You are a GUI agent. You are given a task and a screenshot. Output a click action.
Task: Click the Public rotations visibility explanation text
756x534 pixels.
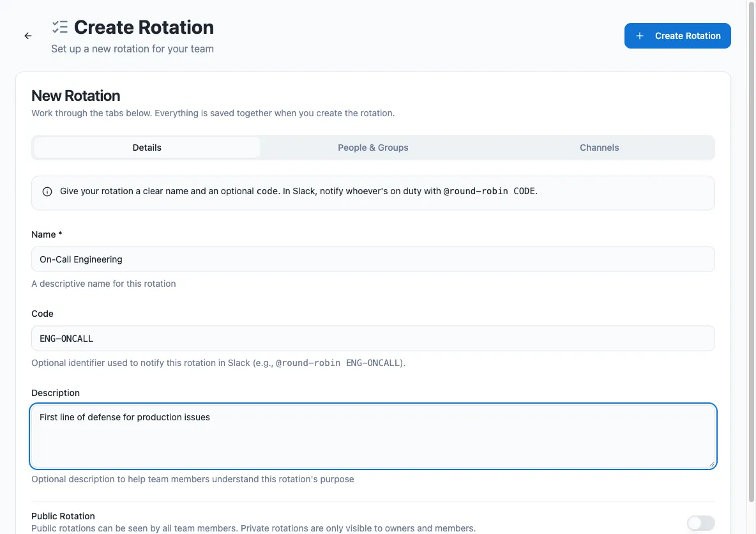coord(253,528)
